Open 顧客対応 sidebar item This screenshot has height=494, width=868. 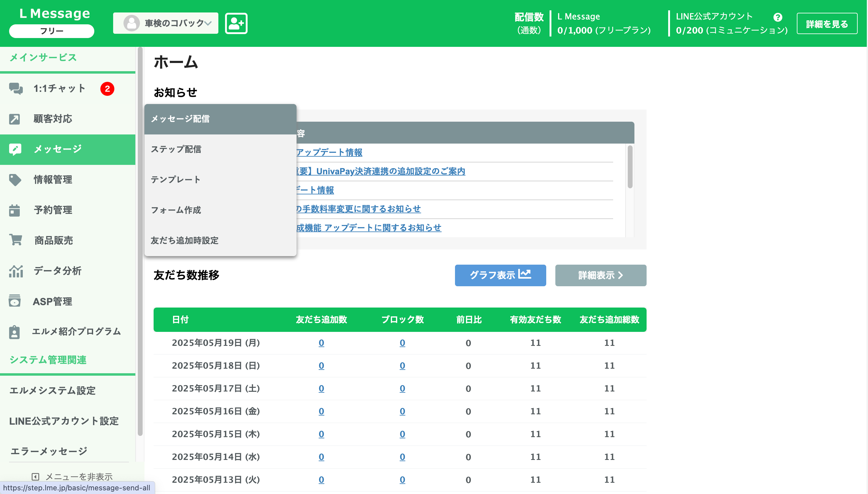click(x=68, y=119)
